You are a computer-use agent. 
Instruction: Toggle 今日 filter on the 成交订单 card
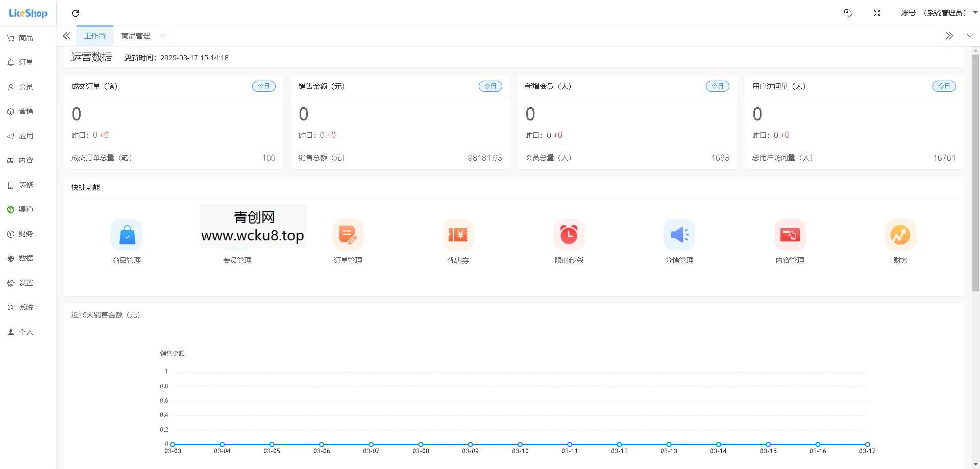pyautogui.click(x=263, y=86)
